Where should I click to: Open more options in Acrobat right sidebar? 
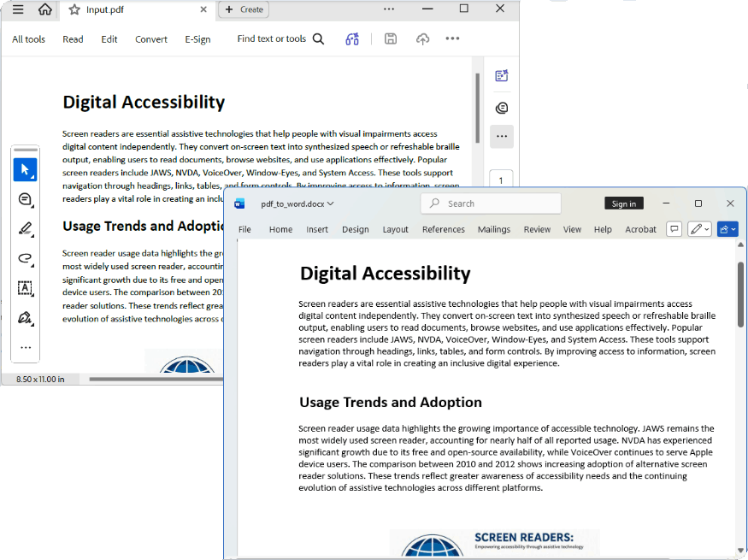click(x=501, y=137)
